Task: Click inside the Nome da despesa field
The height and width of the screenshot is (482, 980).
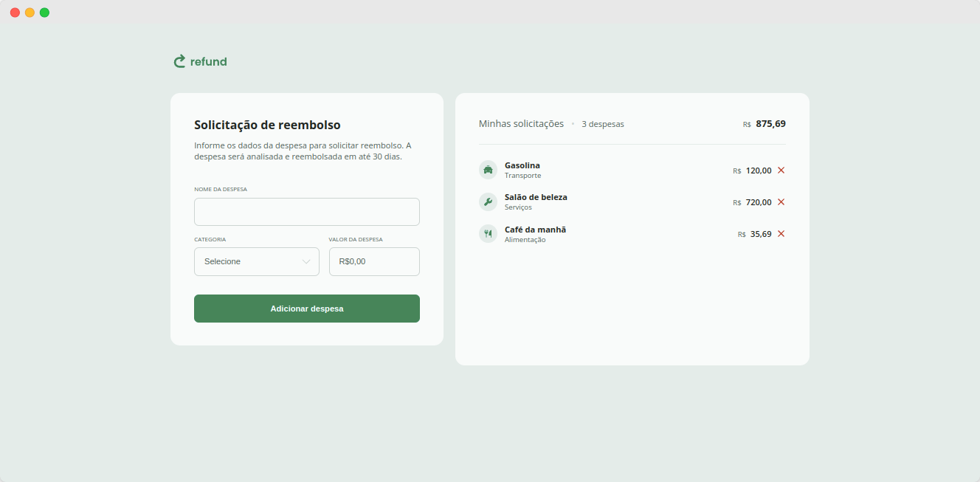Action: click(x=307, y=212)
